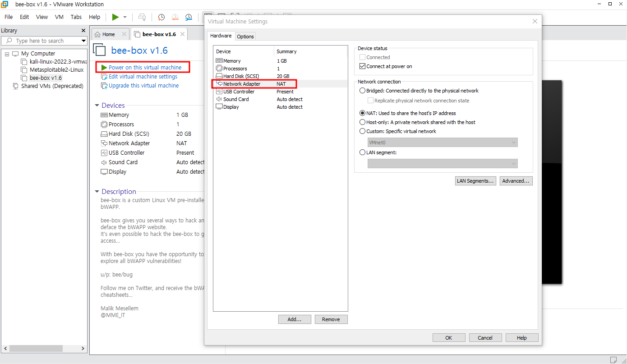Open the snapshot manager wrench-clock icon
The width and height of the screenshot is (627, 364).
189,17
